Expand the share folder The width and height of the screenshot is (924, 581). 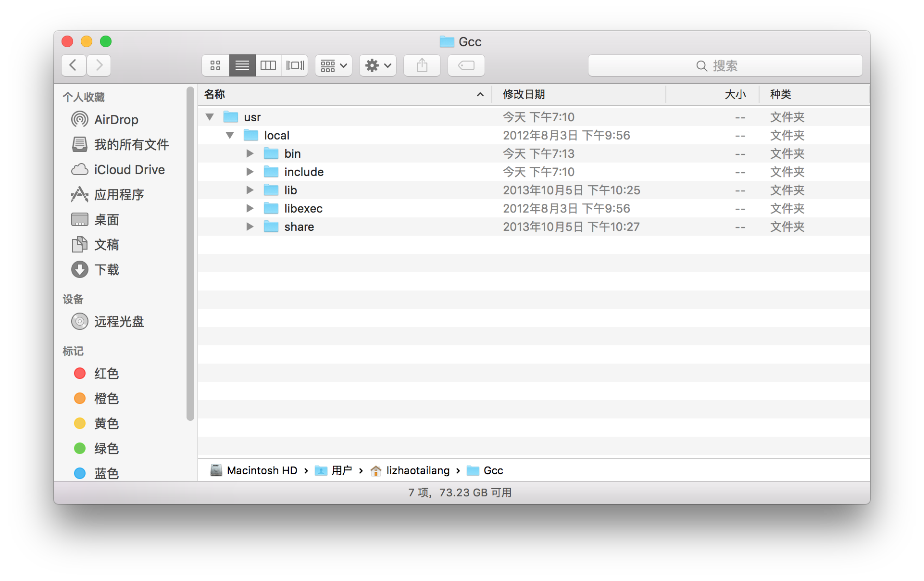pos(250,227)
